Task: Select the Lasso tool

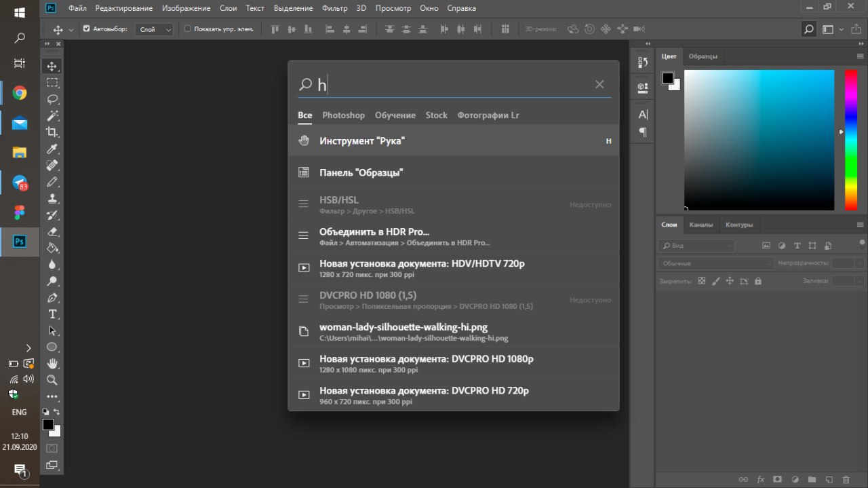Action: pos(52,99)
